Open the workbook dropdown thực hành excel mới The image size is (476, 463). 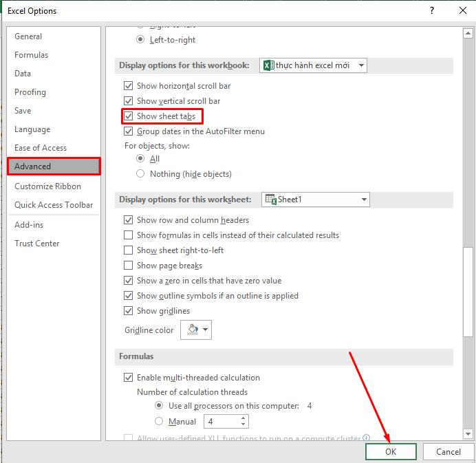313,65
